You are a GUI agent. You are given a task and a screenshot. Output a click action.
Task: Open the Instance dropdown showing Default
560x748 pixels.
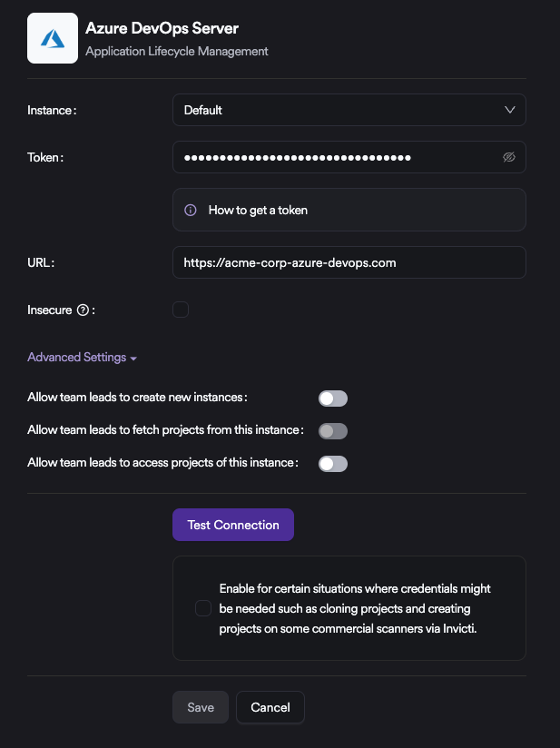[x=349, y=110]
